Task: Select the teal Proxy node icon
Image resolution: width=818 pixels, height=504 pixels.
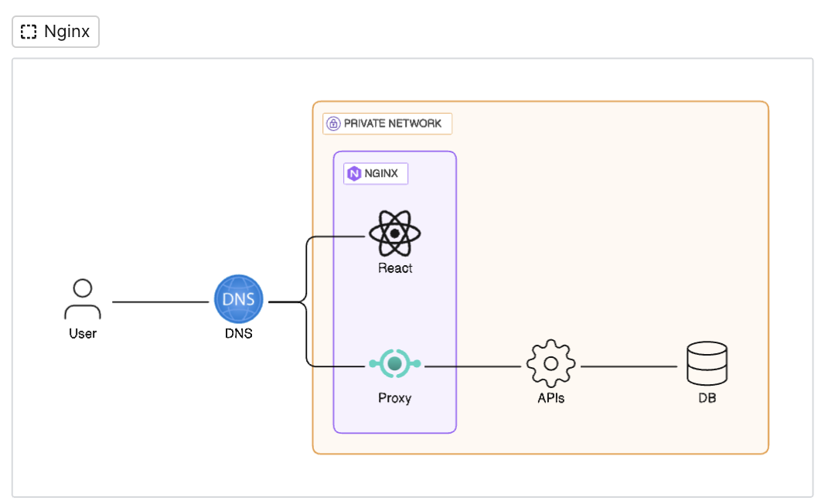Action: click(395, 363)
